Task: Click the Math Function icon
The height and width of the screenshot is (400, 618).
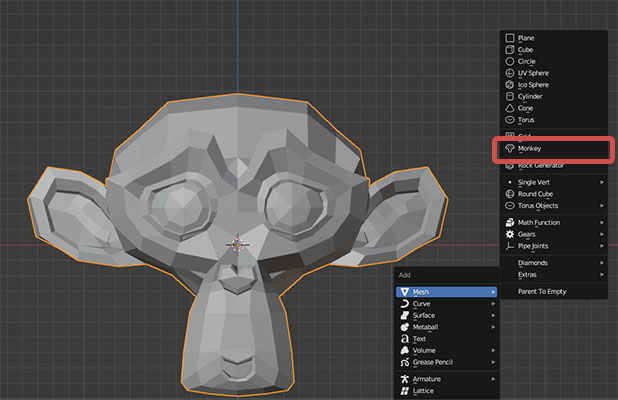Action: pos(510,223)
